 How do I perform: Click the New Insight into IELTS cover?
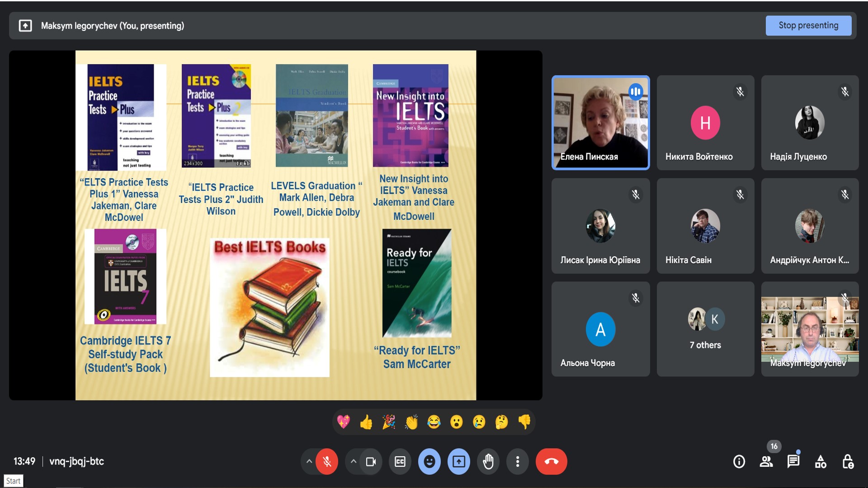click(410, 115)
